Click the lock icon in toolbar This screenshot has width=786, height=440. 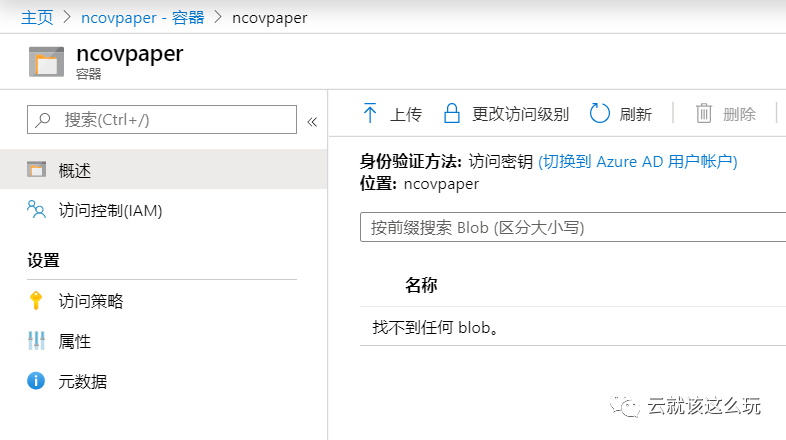tap(452, 113)
